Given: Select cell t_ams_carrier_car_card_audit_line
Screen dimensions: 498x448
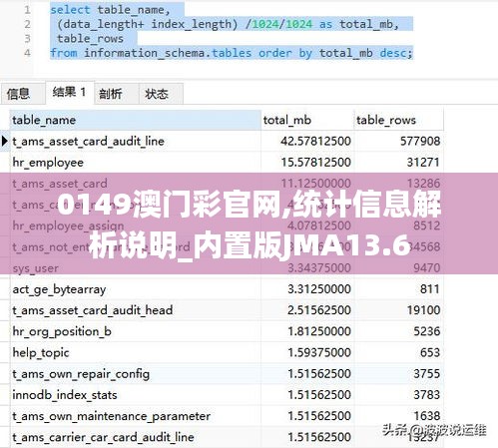Looking at the screenshot, I should [x=135, y=437].
